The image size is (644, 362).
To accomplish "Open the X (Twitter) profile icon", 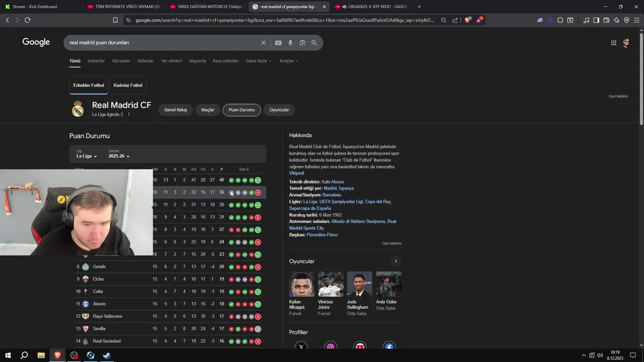I will (301, 346).
